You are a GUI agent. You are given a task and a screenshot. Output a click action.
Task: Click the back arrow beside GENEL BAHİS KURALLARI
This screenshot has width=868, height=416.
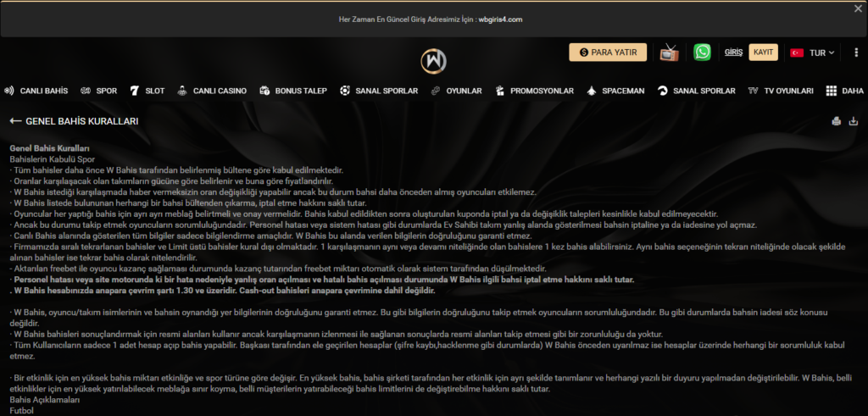(15, 121)
